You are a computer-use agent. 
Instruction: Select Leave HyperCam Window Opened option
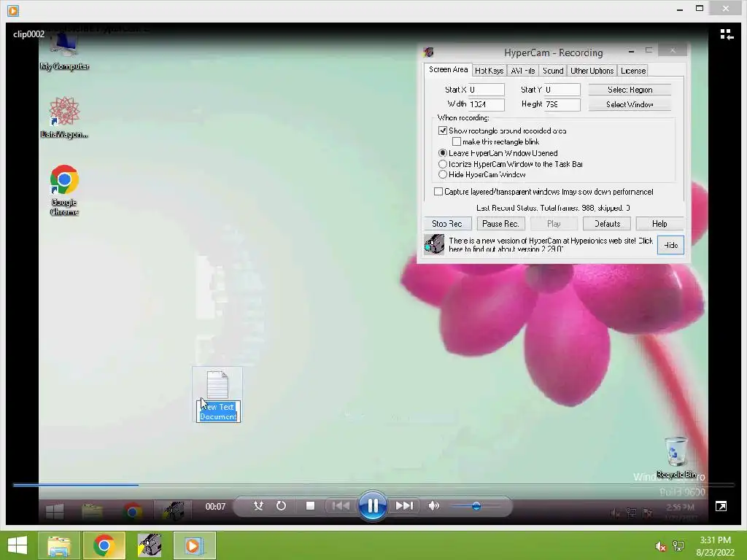pos(443,153)
